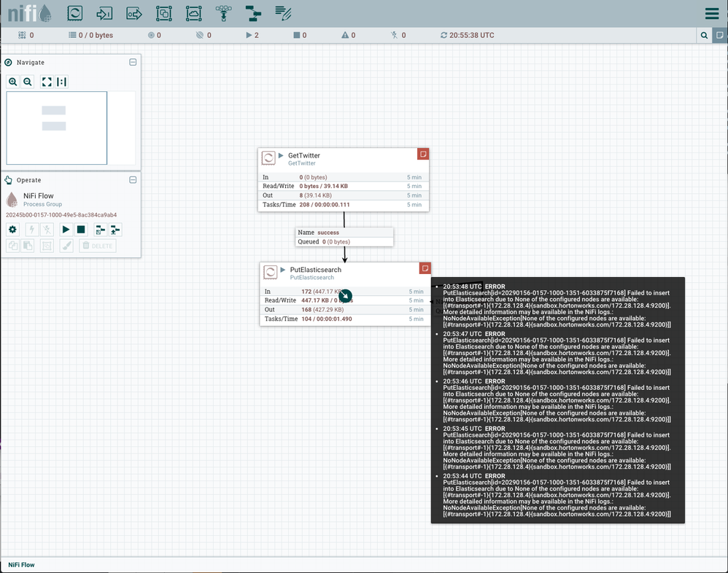The height and width of the screenshot is (573, 728).
Task: Select the Funnel icon in the toolbar
Action: pos(223,12)
